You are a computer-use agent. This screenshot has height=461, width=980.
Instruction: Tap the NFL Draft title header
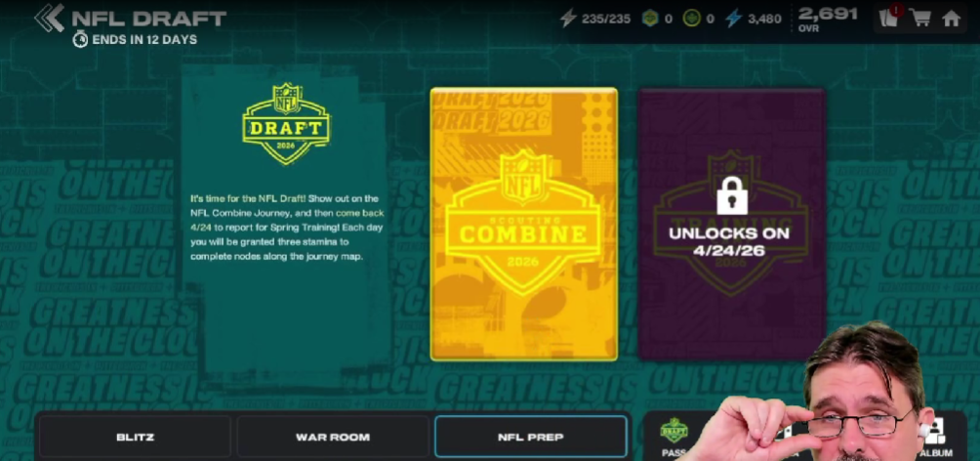pos(148,19)
